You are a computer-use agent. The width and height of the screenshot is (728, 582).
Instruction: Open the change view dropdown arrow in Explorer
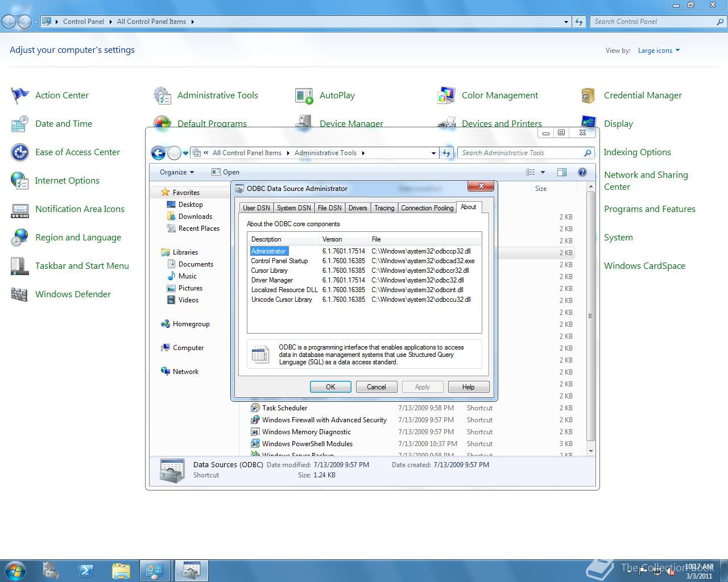click(x=543, y=172)
